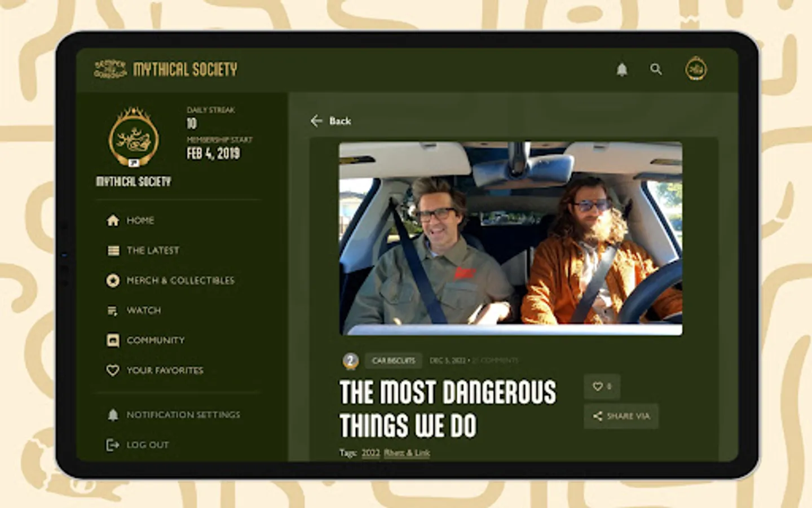Select the Car Biscuits category tag

pyautogui.click(x=394, y=360)
